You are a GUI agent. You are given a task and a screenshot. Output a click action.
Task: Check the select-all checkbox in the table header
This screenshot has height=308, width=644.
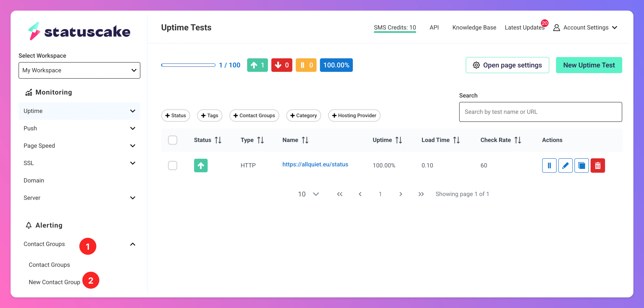(173, 140)
